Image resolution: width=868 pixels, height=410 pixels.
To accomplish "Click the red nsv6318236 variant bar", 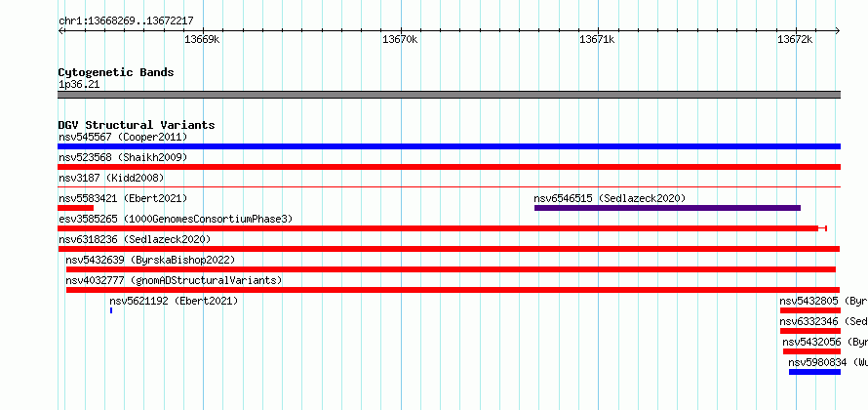I will 449,249.
